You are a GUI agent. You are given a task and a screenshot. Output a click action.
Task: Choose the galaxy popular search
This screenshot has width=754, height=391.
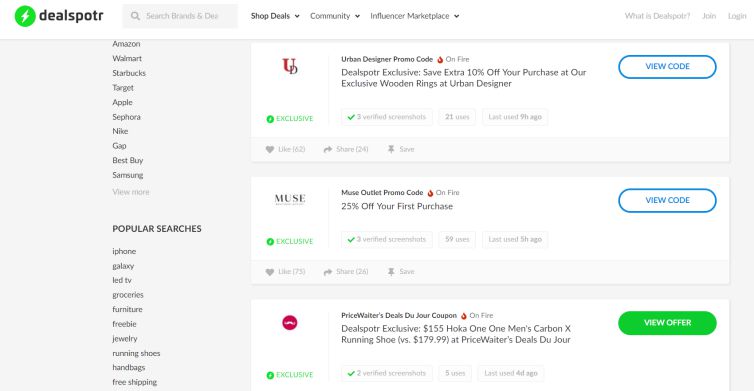123,266
